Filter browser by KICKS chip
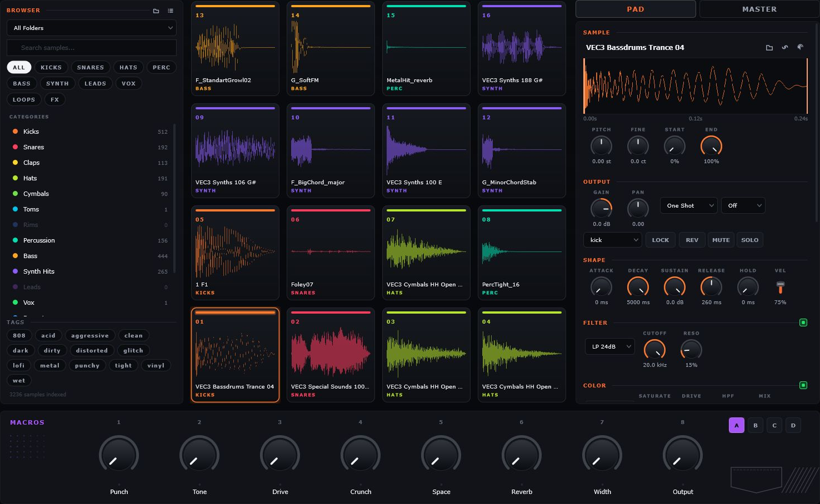820x504 pixels. (x=51, y=67)
